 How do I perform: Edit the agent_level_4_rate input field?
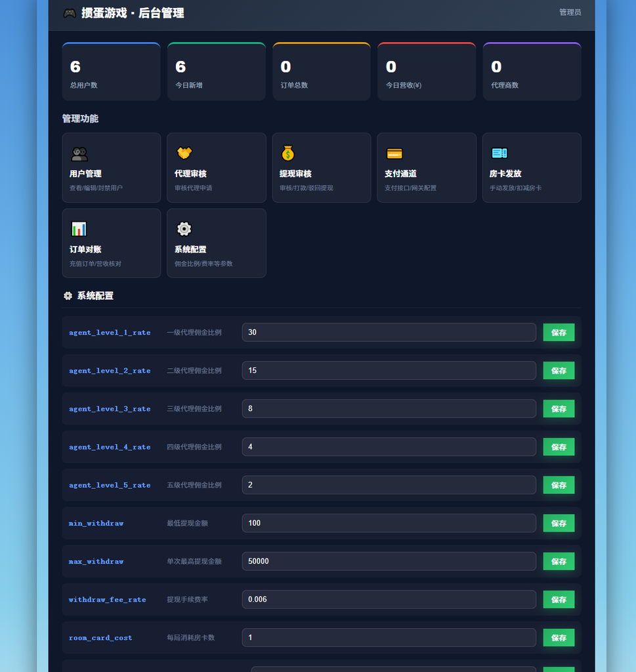[x=389, y=447]
